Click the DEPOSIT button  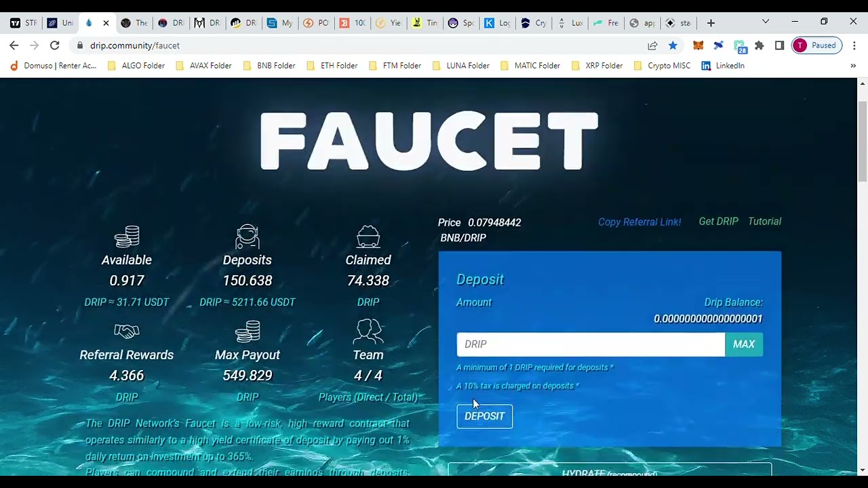tap(485, 416)
